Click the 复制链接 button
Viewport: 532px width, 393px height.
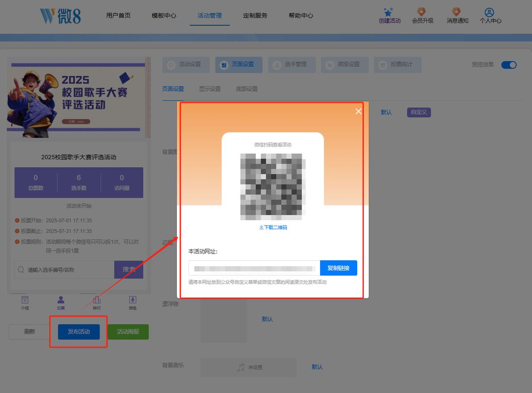point(338,268)
